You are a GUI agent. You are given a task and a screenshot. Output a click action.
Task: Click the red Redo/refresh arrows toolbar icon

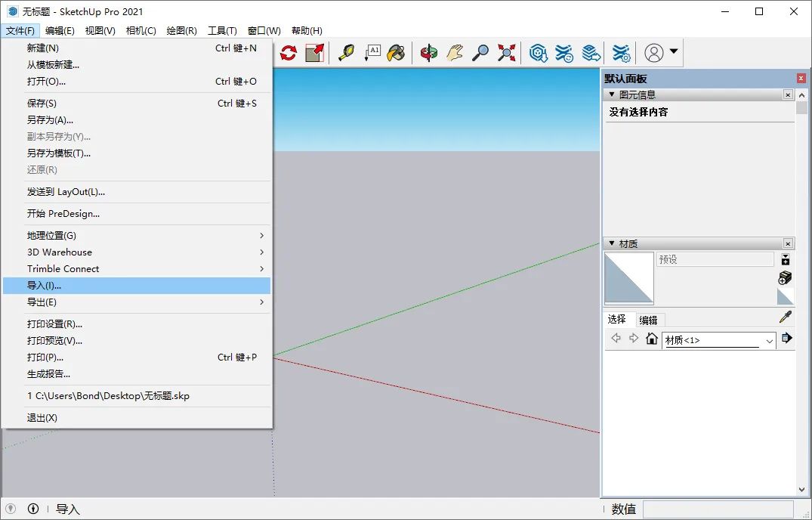point(289,53)
